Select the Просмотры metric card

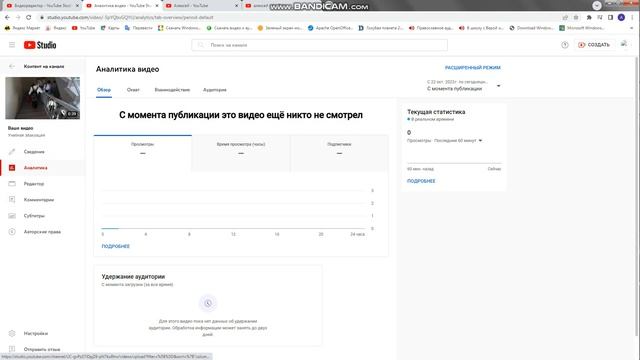[142, 153]
